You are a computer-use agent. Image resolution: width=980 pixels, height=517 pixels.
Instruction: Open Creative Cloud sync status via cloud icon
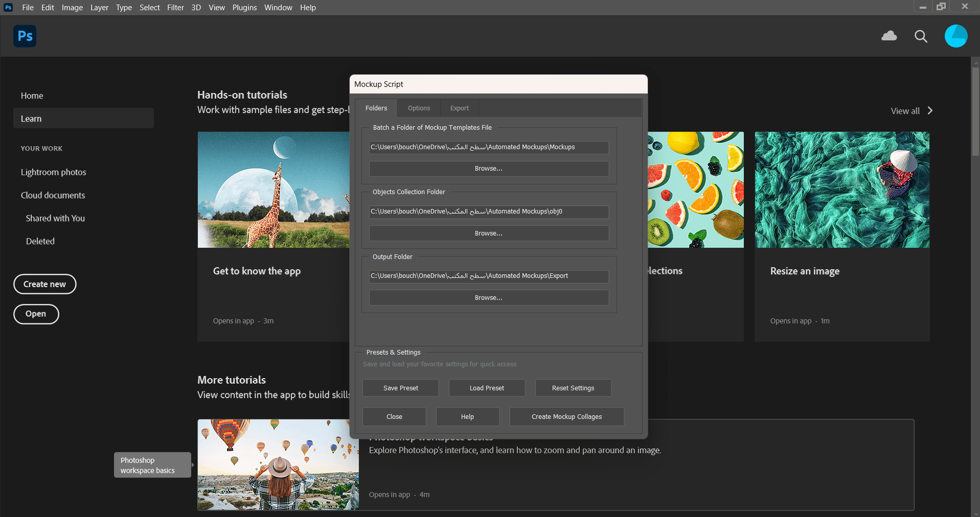[889, 36]
